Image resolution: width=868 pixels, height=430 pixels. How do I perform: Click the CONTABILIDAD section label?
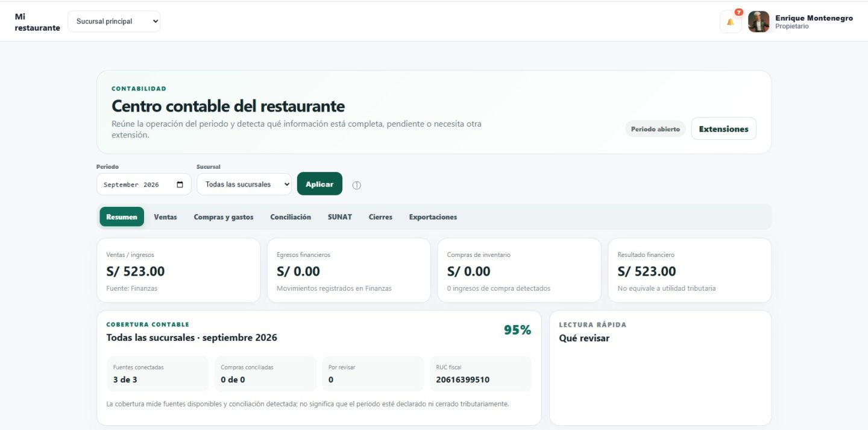pyautogui.click(x=139, y=89)
